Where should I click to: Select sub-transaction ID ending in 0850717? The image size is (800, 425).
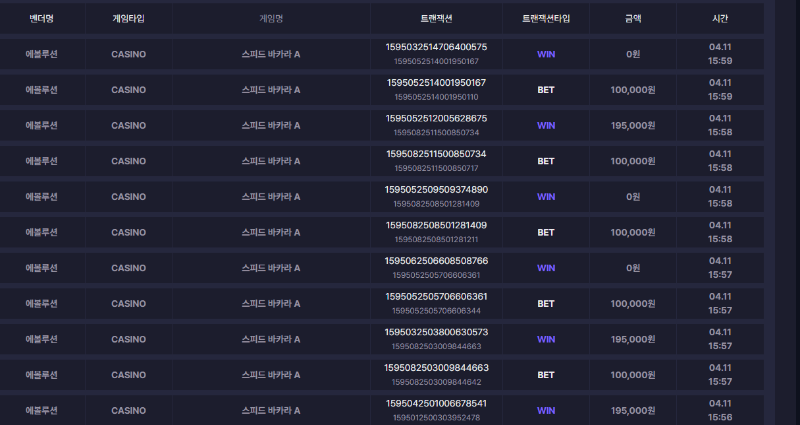[x=436, y=168]
